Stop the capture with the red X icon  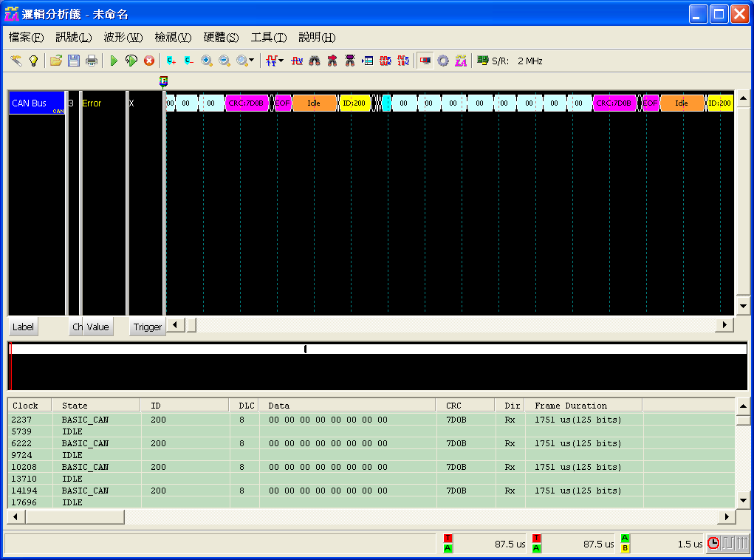(x=149, y=61)
